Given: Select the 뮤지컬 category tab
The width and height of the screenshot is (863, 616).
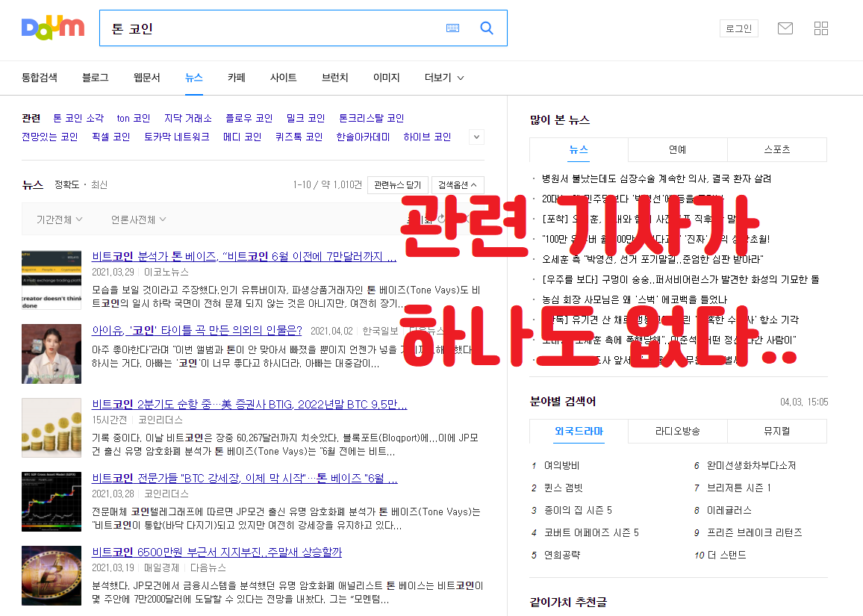Looking at the screenshot, I should click(x=777, y=432).
